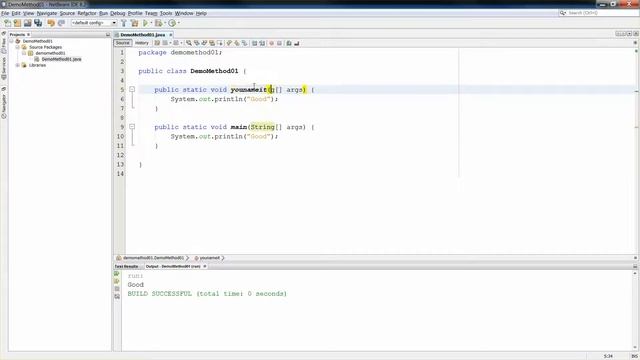Click the Find Selection magnifier icon
This screenshot has width=640, height=360.
[189, 43]
